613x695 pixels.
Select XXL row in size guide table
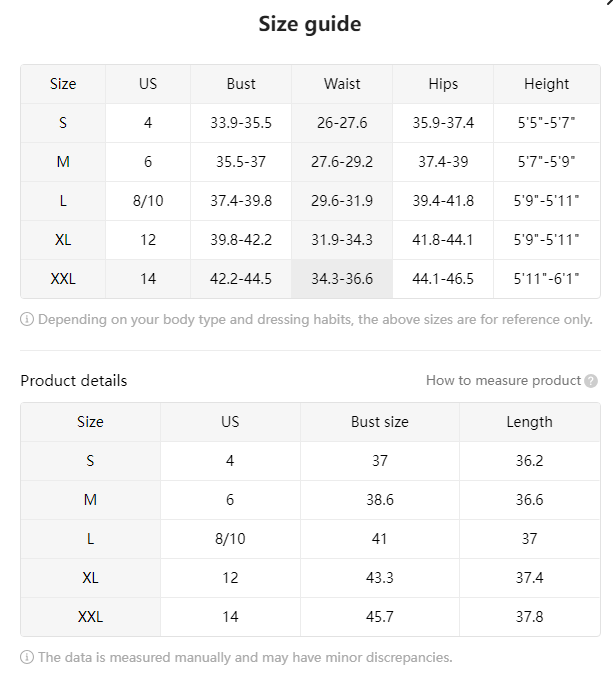[310, 279]
